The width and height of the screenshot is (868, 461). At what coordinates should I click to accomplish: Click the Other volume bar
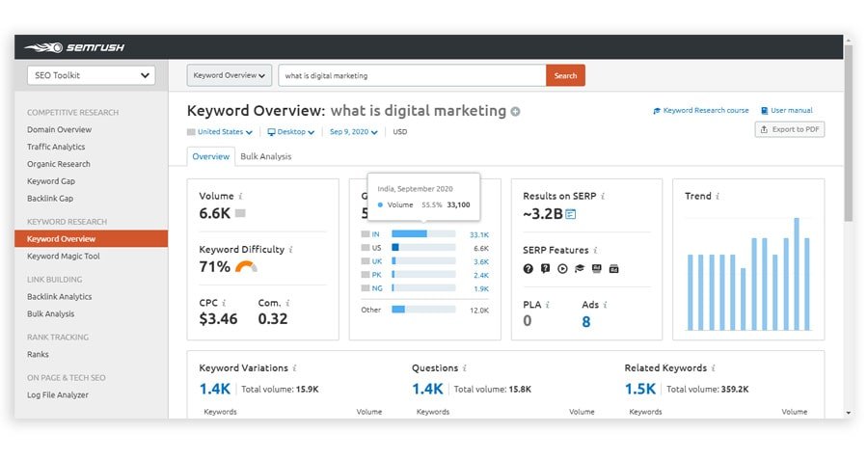[423, 310]
